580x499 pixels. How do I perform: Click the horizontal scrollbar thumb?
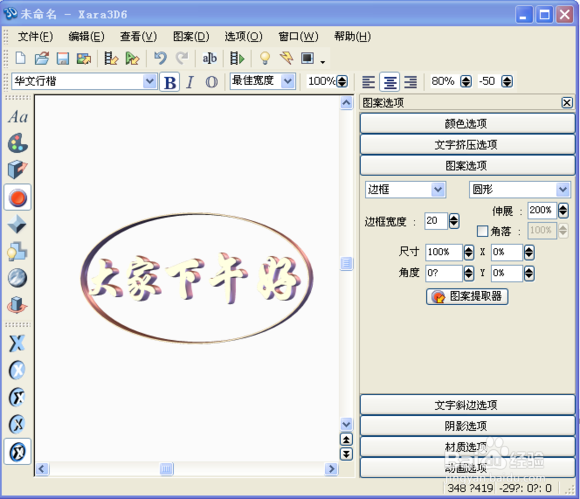pyautogui.click(x=166, y=469)
